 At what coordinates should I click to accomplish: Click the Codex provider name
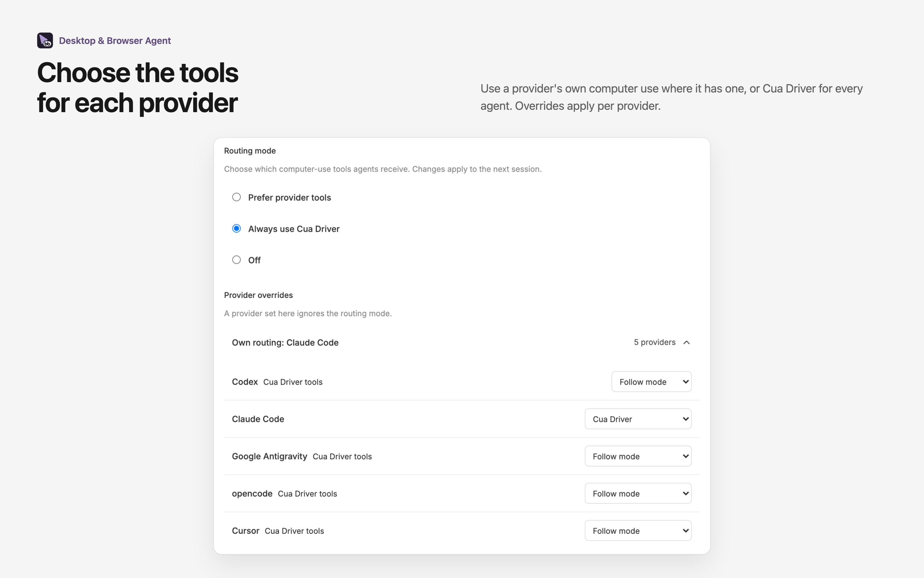point(245,382)
